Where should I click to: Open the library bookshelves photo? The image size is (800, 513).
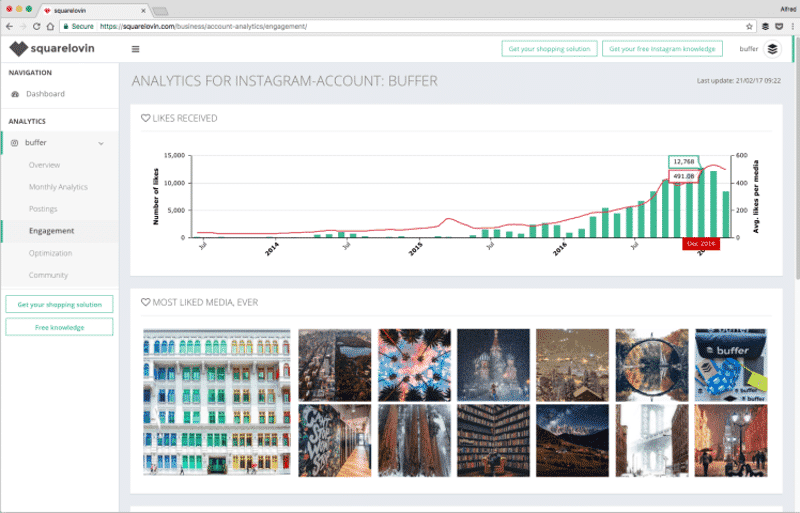point(493,441)
